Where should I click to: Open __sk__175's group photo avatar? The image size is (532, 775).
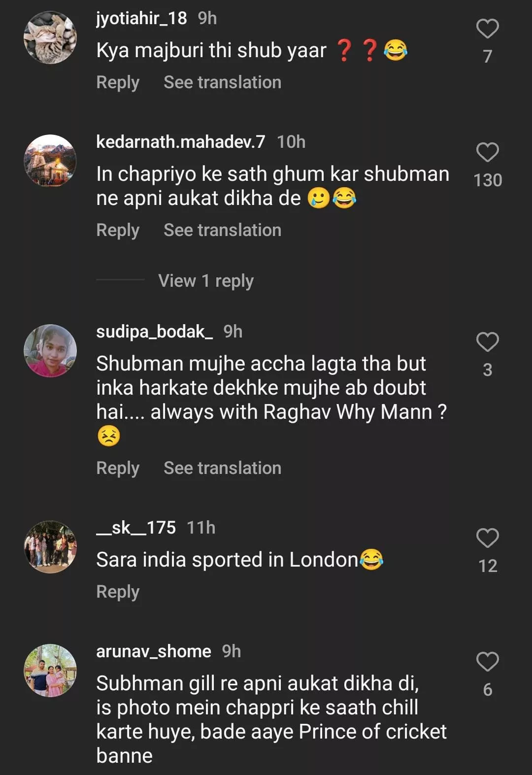tap(50, 546)
